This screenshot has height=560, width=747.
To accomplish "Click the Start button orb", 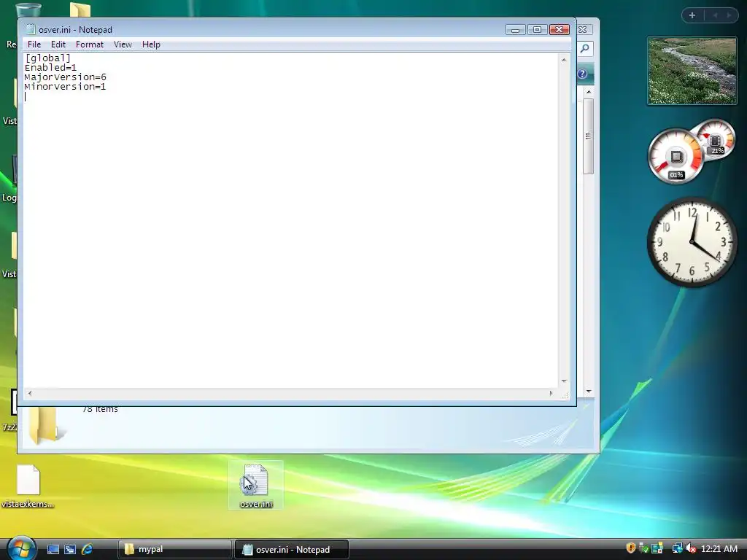I will [x=21, y=548].
